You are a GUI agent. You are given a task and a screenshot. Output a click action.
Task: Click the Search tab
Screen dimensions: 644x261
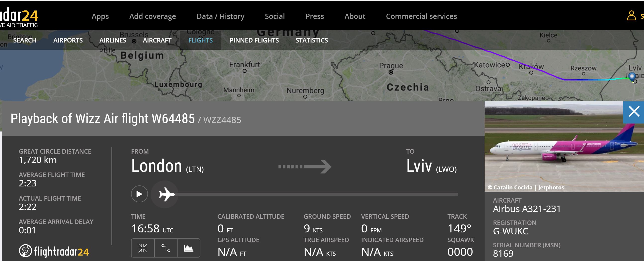(x=25, y=40)
